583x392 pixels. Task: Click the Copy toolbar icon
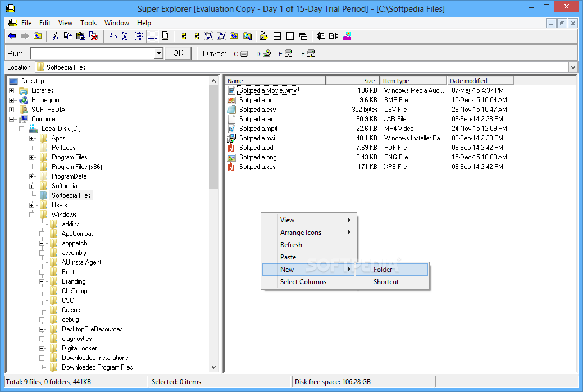pyautogui.click(x=67, y=36)
